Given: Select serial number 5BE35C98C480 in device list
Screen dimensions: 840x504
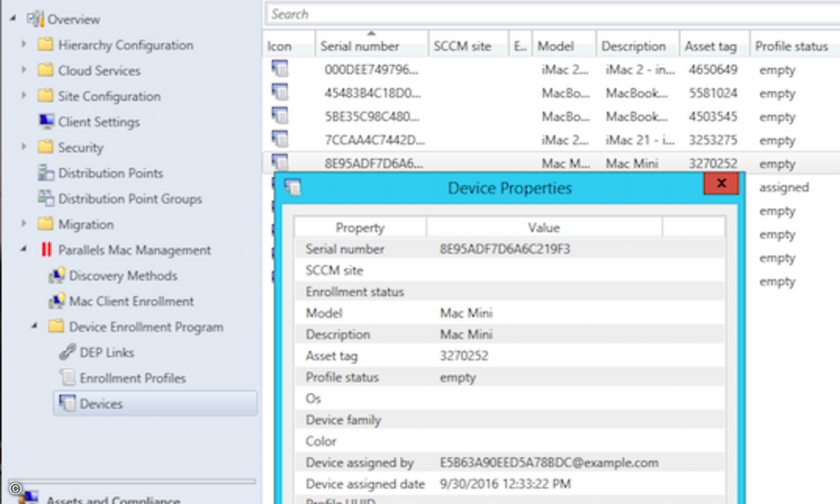Looking at the screenshot, I should pos(373,117).
